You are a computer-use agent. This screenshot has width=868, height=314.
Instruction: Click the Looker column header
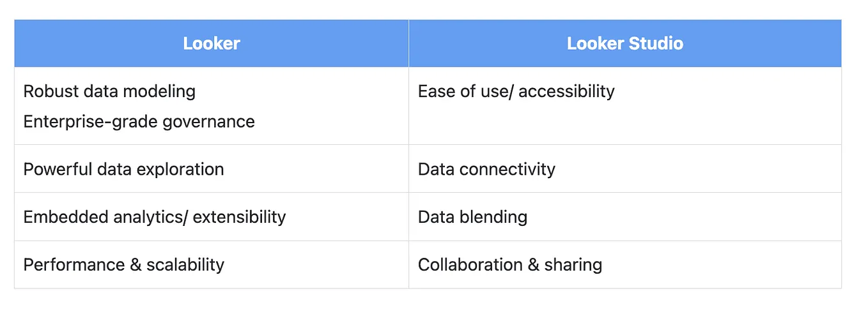[212, 43]
